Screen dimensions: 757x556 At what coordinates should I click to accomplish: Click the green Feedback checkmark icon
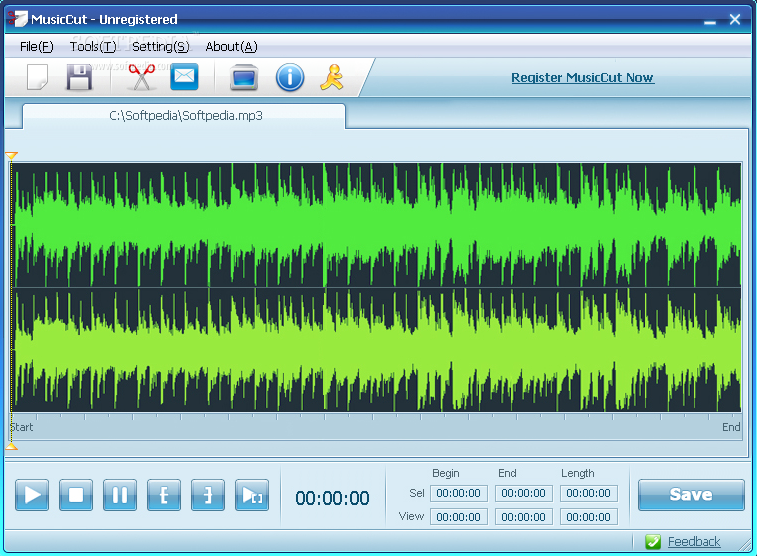point(653,542)
